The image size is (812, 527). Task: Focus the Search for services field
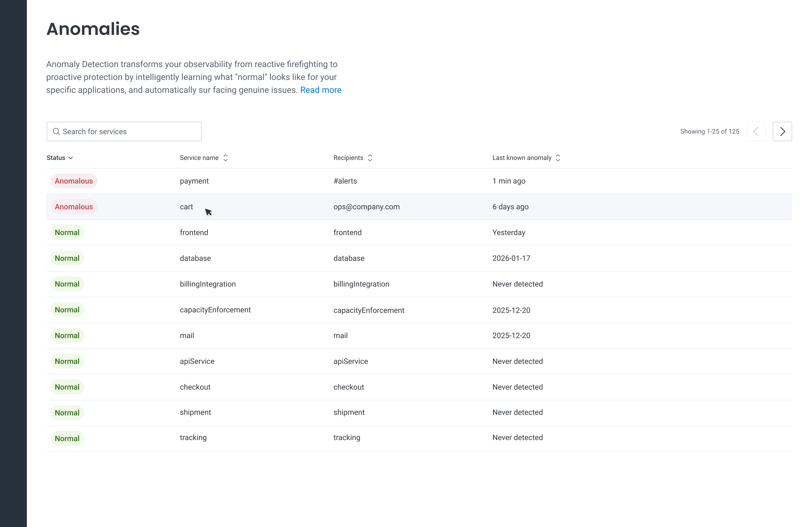click(130, 131)
